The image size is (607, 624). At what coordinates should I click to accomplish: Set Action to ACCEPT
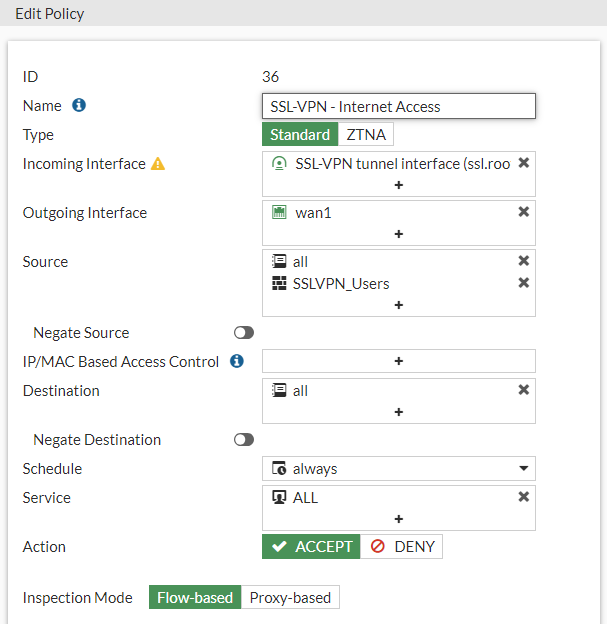click(x=311, y=547)
